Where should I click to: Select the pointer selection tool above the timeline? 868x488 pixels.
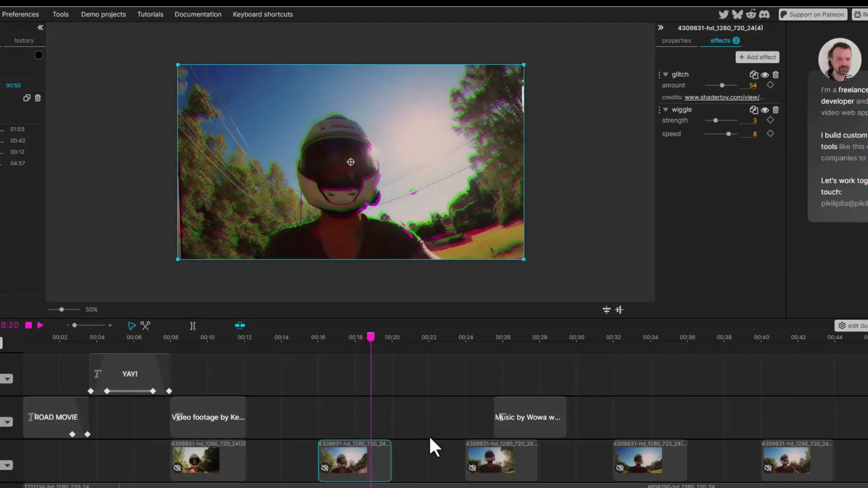[132, 325]
